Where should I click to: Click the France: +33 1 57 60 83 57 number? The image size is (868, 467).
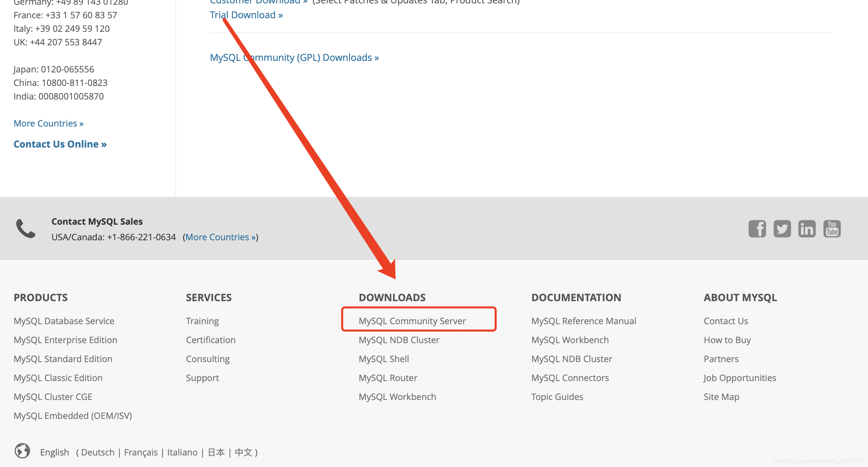pyautogui.click(x=65, y=15)
